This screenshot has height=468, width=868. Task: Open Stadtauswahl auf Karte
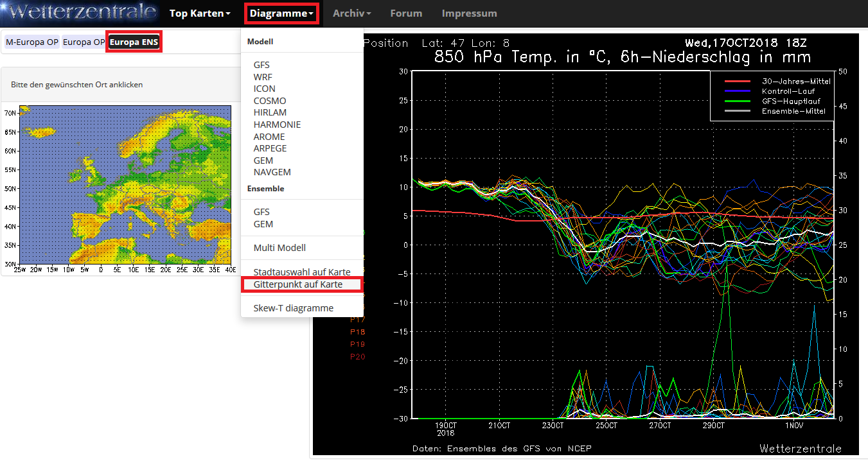(x=302, y=272)
